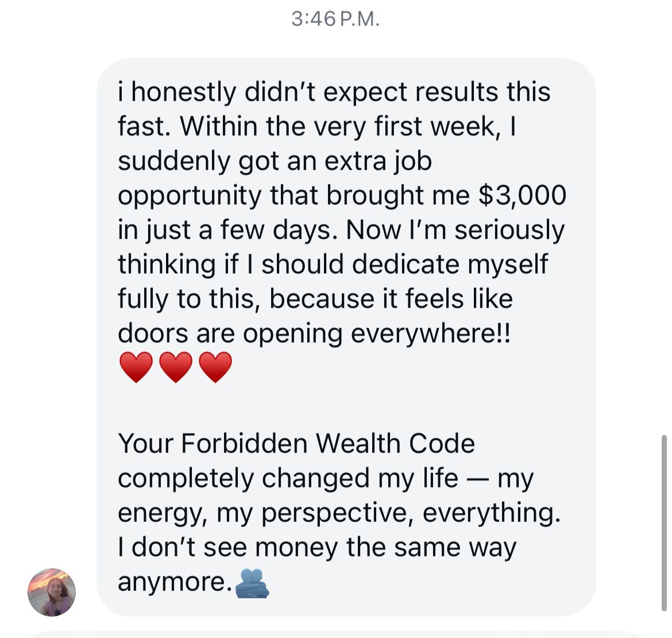Click the word "everywhere!!" in the message
Viewport: 672px width, 638px height.
click(430, 333)
